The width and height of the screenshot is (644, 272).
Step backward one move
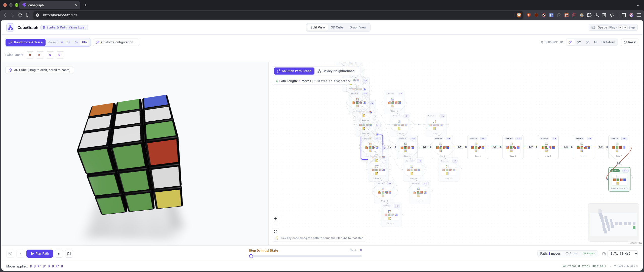(20, 254)
